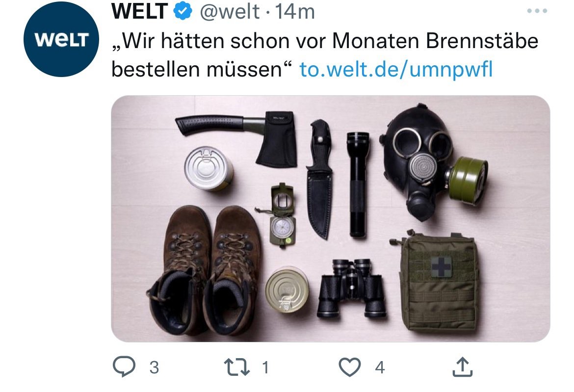Click the retweet count 1
The image size is (574, 392).
[266, 367]
